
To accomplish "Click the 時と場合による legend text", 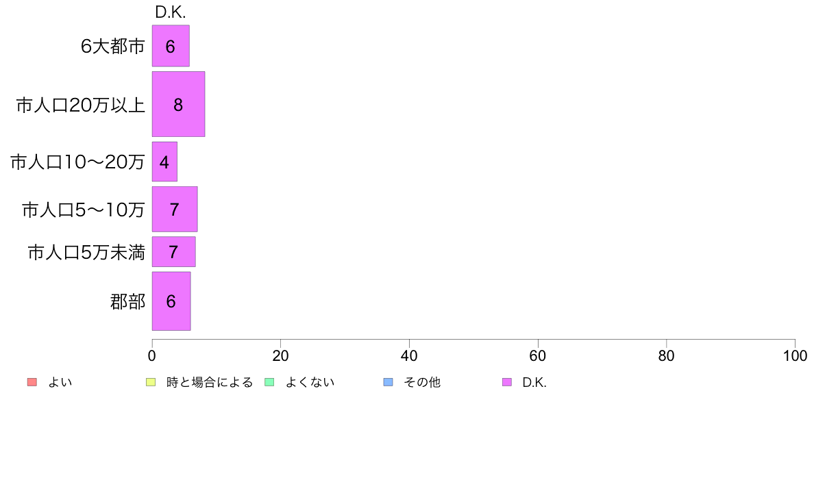I will coord(210,383).
